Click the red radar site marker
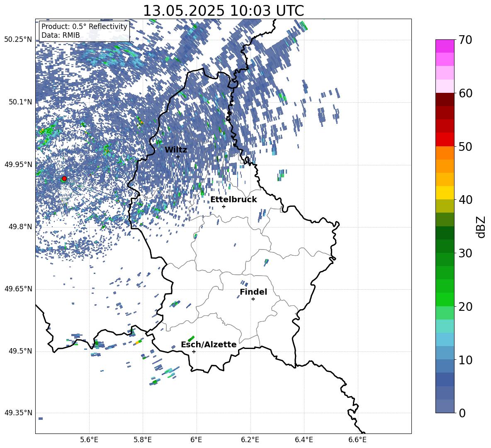This screenshot has height=448, width=491. (64, 179)
